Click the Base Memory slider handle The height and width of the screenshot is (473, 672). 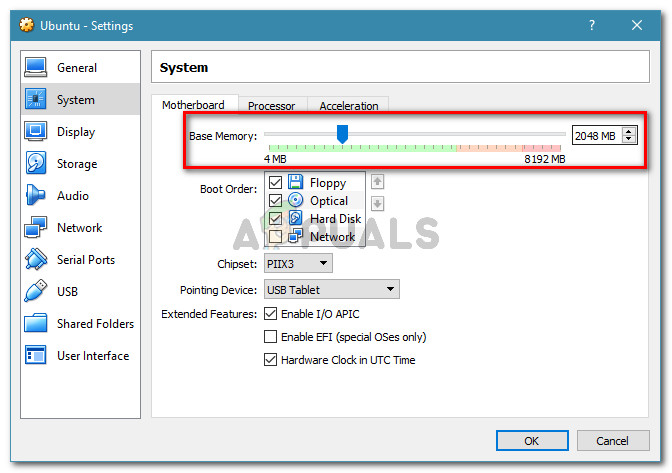point(342,134)
